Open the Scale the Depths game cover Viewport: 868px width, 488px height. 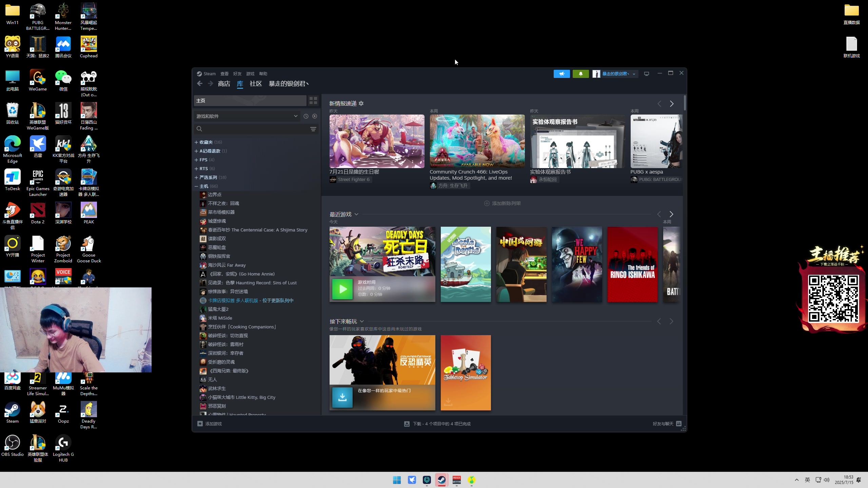tap(466, 264)
